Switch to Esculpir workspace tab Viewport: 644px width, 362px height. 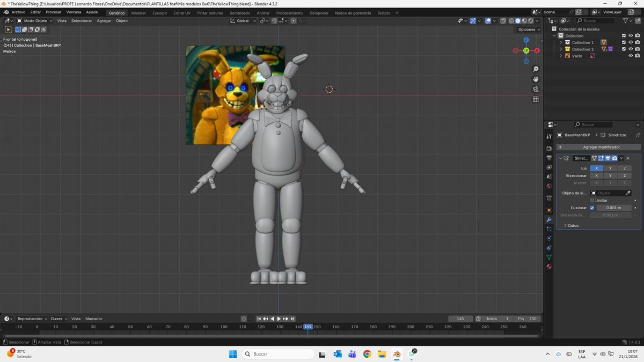point(159,13)
